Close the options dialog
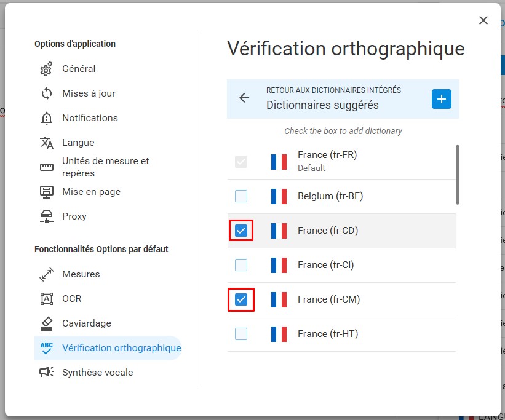Screen dimensions: 505x420 click(483, 20)
